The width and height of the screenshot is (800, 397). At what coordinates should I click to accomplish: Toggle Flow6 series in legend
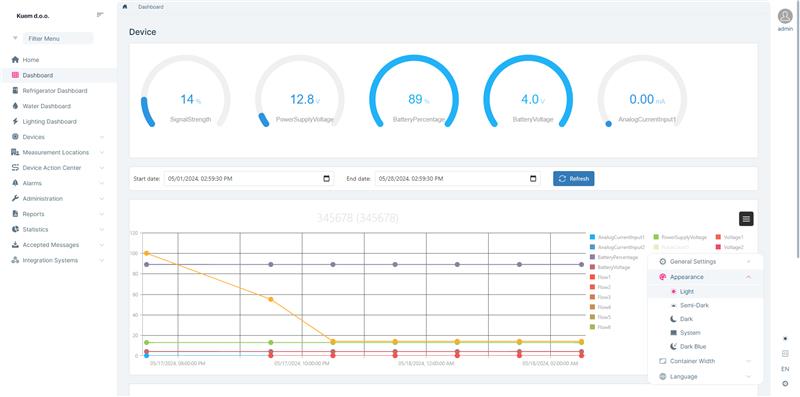[x=601, y=327]
